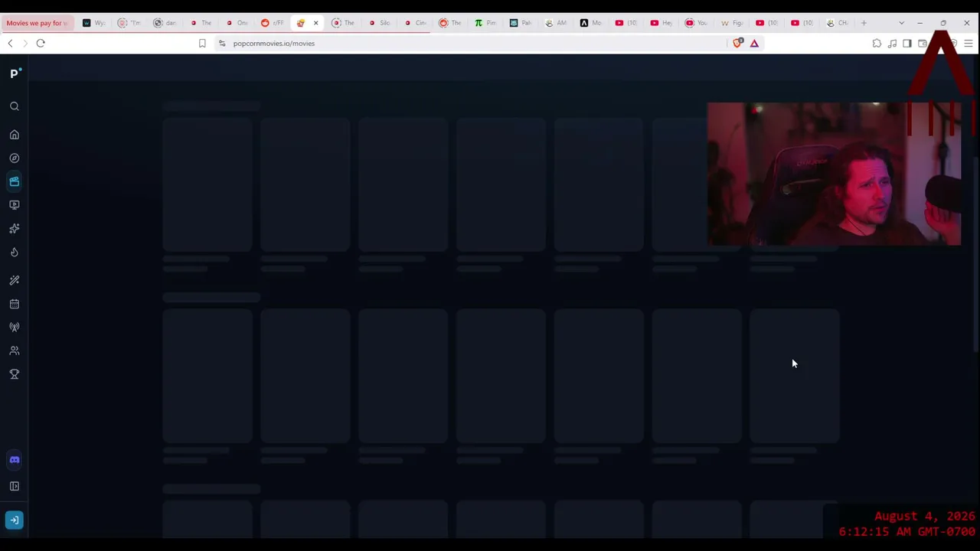Screen dimensions: 980x551
Task: Close the active popcornmovies tab
Action: click(315, 23)
